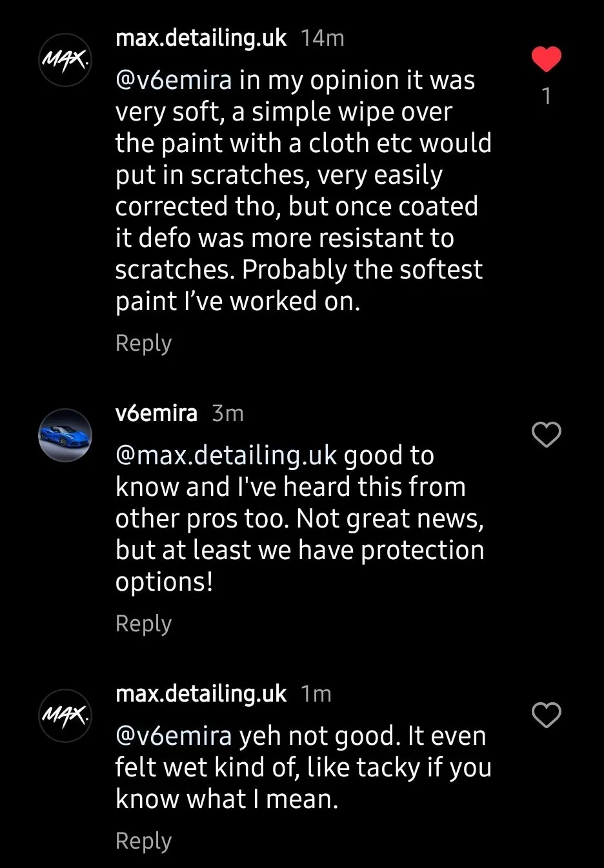Open max.detailing.uk username on the 1m comment
Image resolution: width=604 pixels, height=868 pixels.
pos(201,694)
